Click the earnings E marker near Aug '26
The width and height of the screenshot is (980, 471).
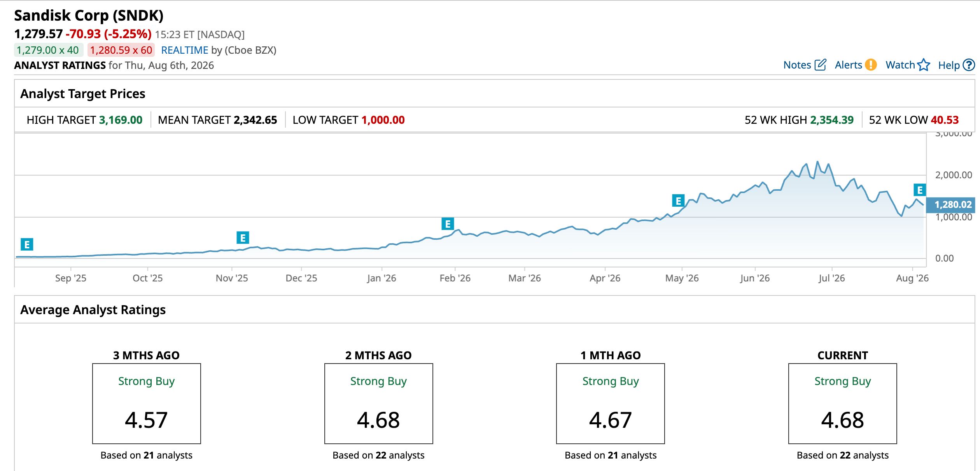click(x=920, y=190)
